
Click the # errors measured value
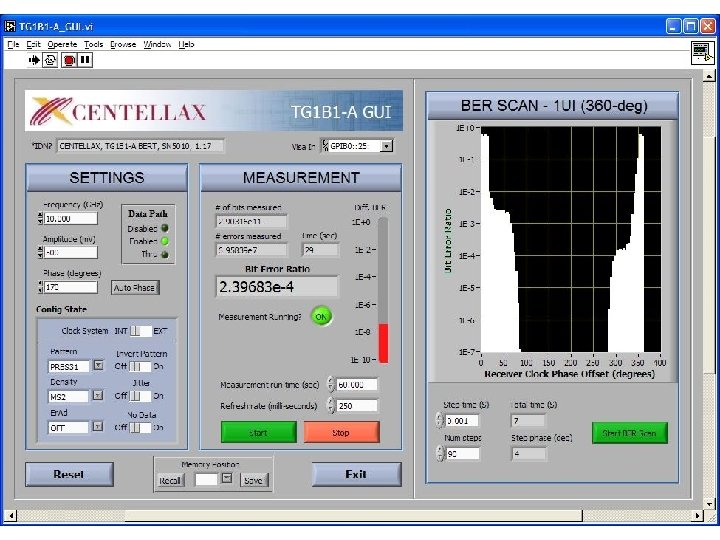coord(252,250)
